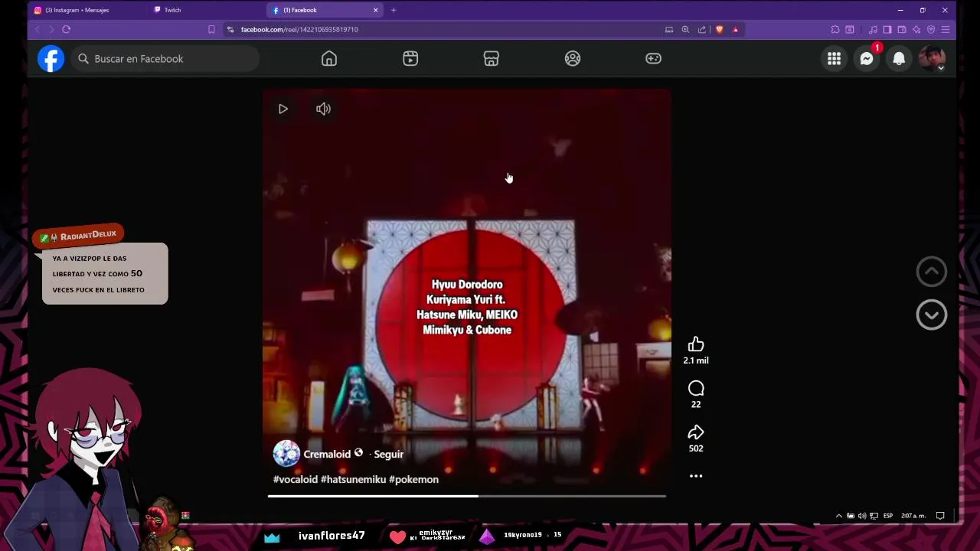Open the Gaming controller icon
980x551 pixels.
[653, 59]
